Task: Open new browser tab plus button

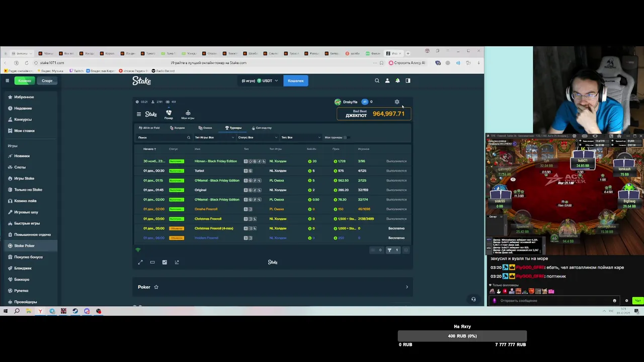Action: pyautogui.click(x=408, y=53)
